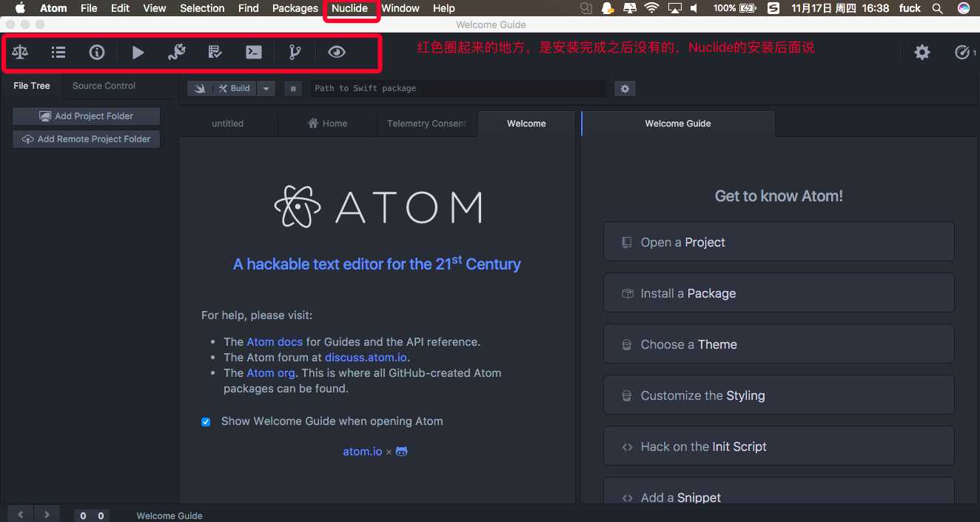Open Spotlight search magnifier in menu bar
This screenshot has height=522, width=980.
[937, 8]
